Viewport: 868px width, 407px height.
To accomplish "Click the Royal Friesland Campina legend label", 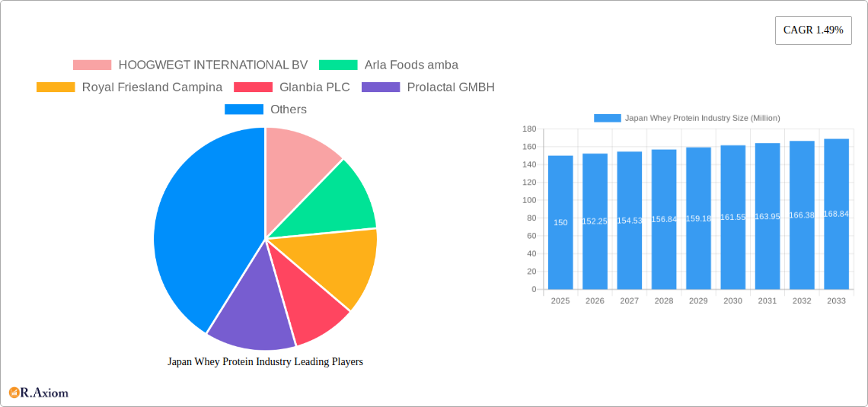I will point(152,87).
